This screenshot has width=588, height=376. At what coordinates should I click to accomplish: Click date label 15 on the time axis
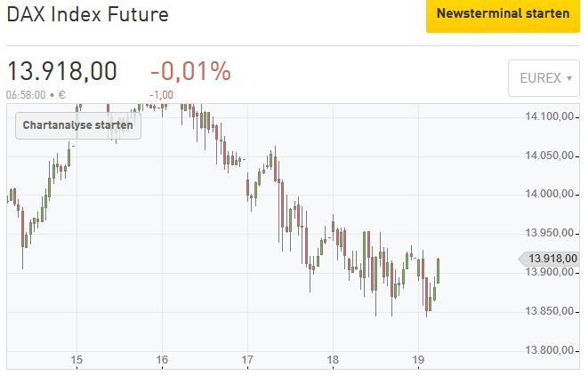(x=77, y=360)
